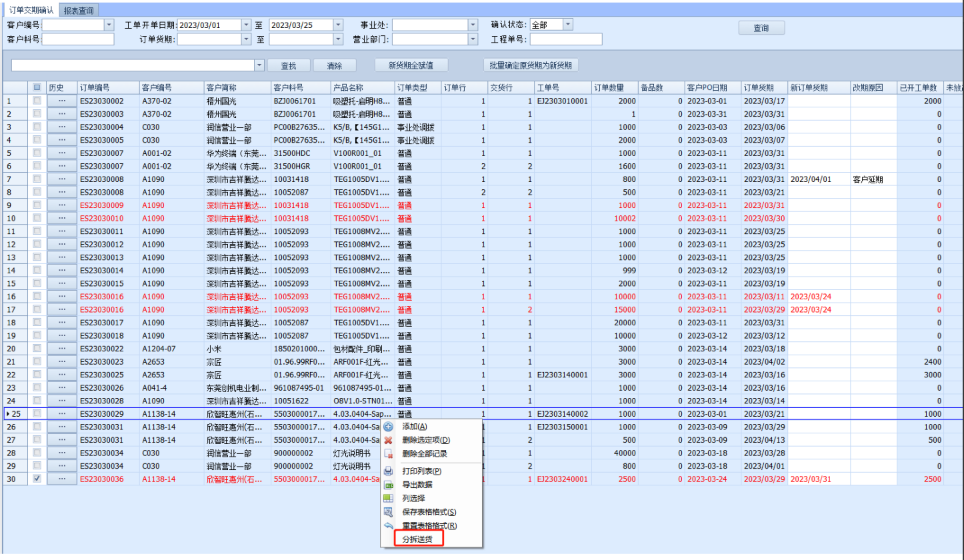Expand the 营业部门 dropdown
964x560 pixels.
[x=473, y=39]
